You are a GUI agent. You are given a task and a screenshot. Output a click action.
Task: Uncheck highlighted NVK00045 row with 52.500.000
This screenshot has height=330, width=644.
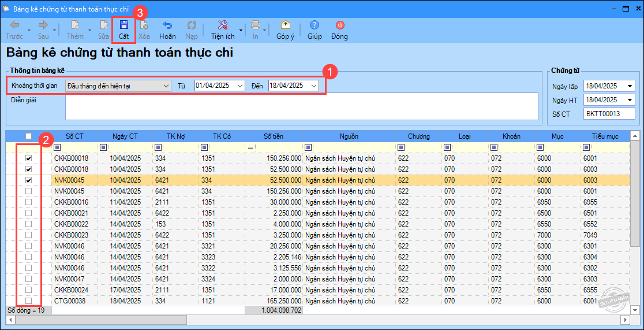point(28,180)
